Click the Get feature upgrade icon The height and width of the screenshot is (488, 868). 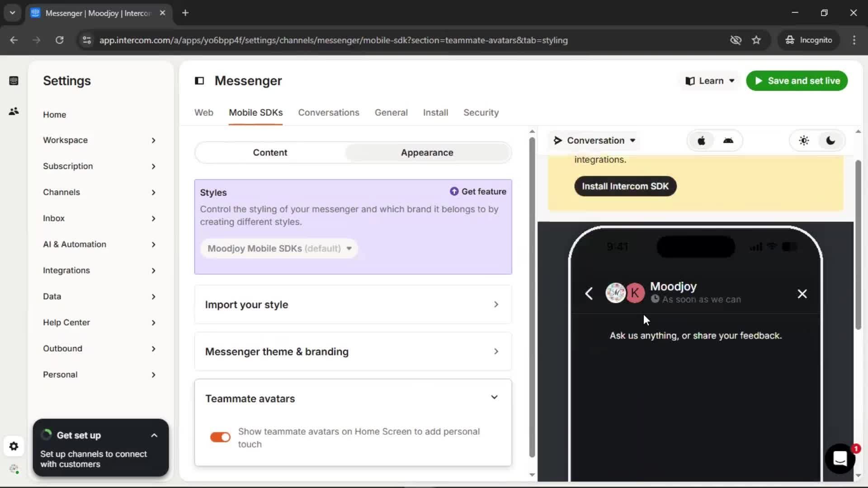[454, 192]
